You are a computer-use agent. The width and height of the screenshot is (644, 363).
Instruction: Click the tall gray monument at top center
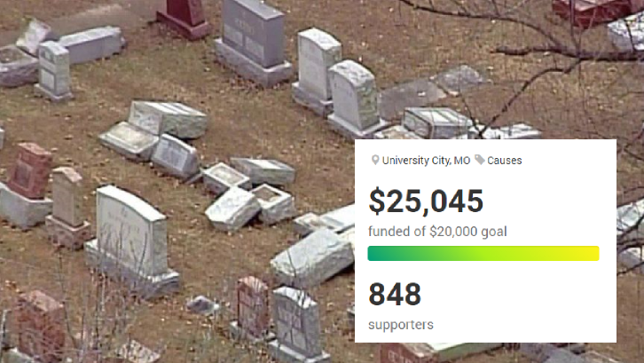pos(253,41)
